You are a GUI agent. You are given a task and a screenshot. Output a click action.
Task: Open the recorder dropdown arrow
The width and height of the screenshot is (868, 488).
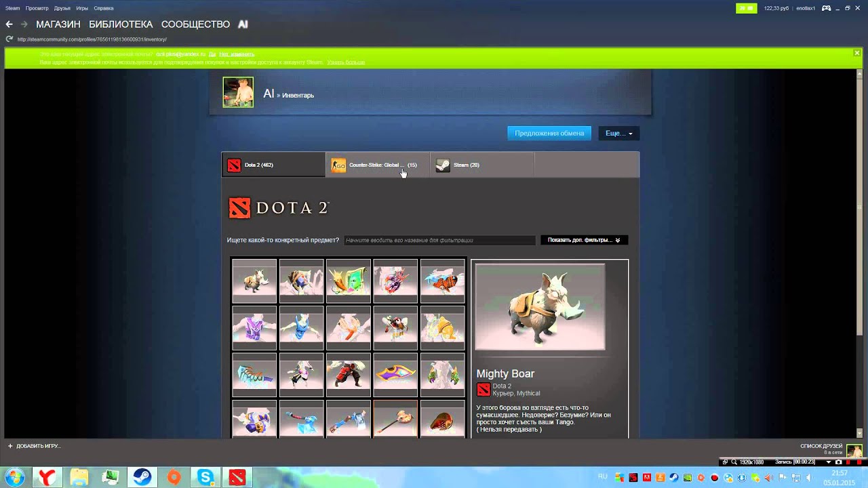(829, 462)
